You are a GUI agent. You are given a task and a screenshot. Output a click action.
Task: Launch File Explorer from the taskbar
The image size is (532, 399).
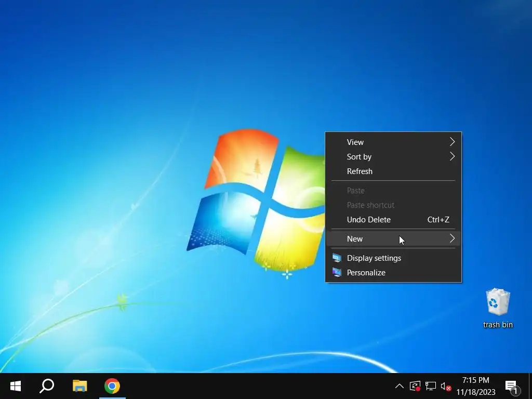point(79,386)
